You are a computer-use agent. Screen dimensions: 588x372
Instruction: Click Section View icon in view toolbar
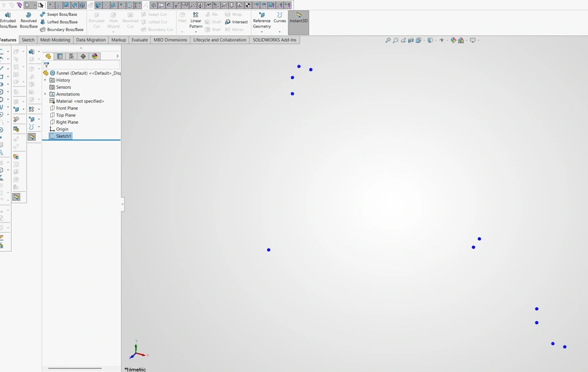[410, 40]
